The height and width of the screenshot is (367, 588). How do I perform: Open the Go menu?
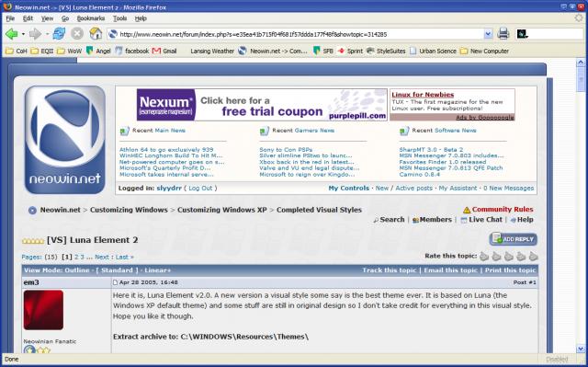(65, 18)
